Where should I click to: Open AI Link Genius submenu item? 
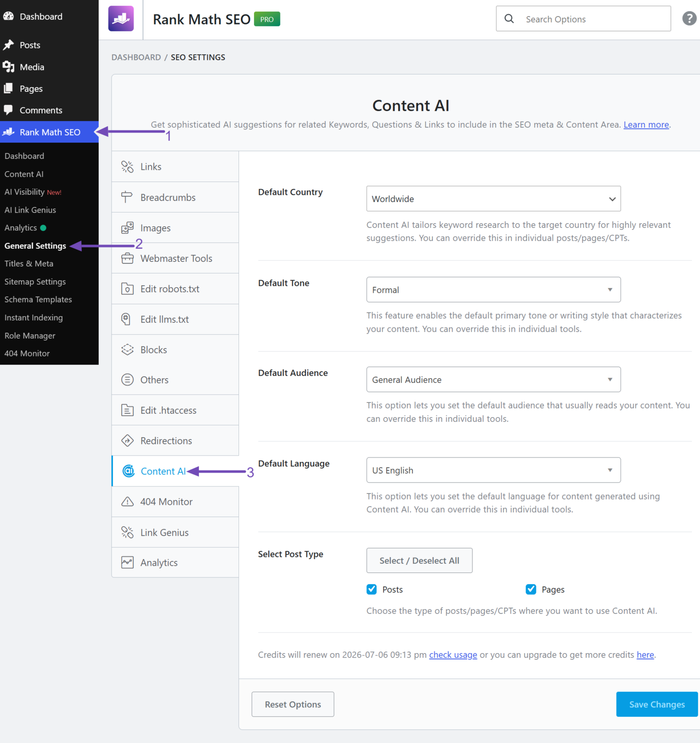pyautogui.click(x=30, y=210)
